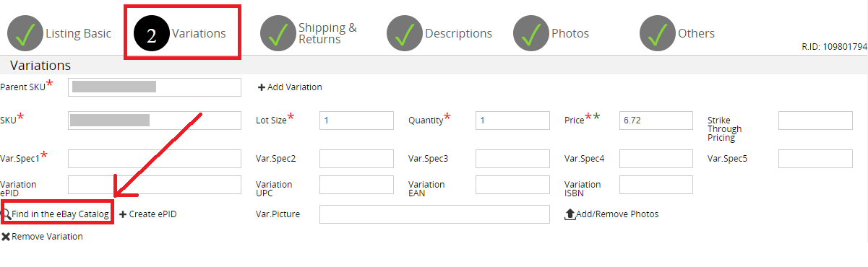The image size is (868, 267).
Task: Click the Listing Basic green checkmark icon
Action: click(25, 34)
